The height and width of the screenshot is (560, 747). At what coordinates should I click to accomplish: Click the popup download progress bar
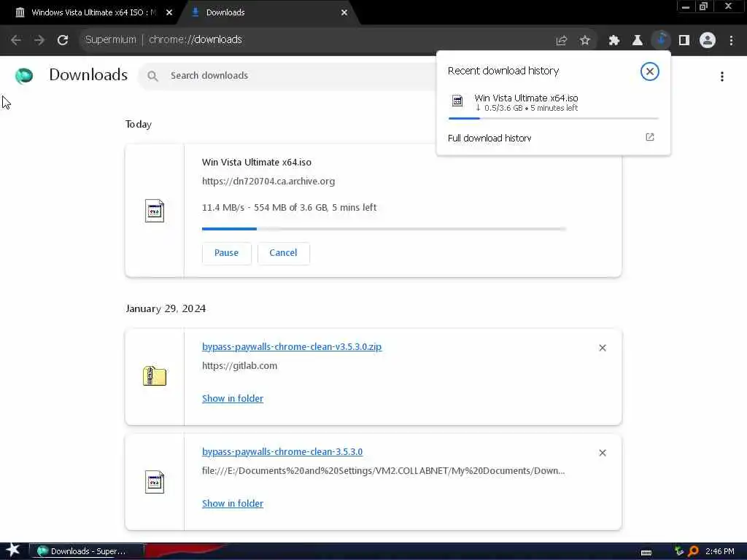pyautogui.click(x=553, y=118)
